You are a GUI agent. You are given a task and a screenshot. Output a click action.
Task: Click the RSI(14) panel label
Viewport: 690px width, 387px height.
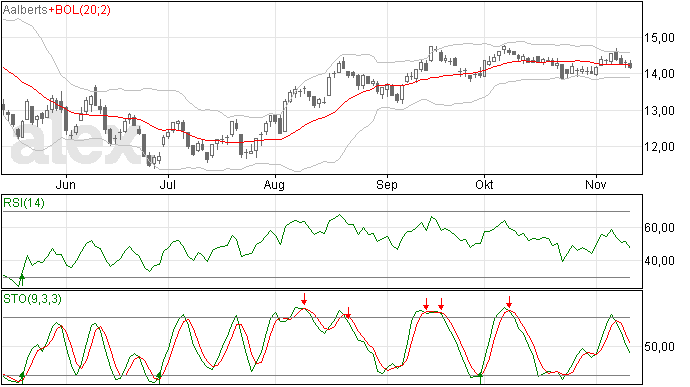click(x=24, y=203)
